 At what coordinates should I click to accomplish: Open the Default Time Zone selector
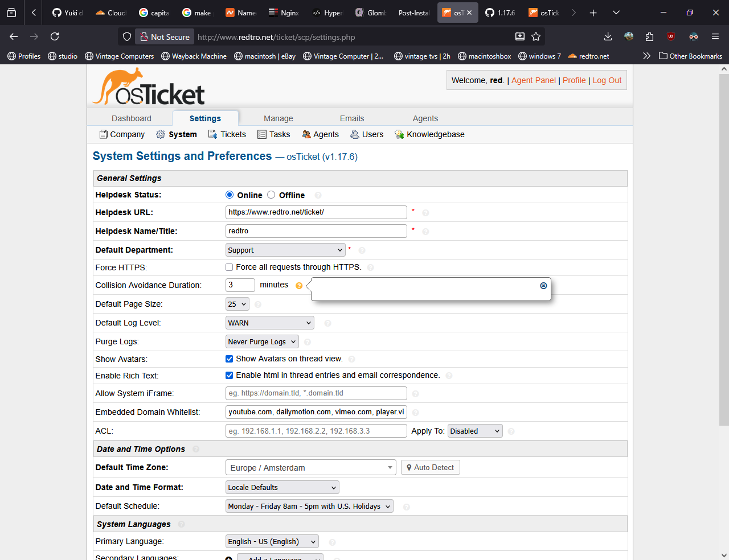pyautogui.click(x=311, y=468)
